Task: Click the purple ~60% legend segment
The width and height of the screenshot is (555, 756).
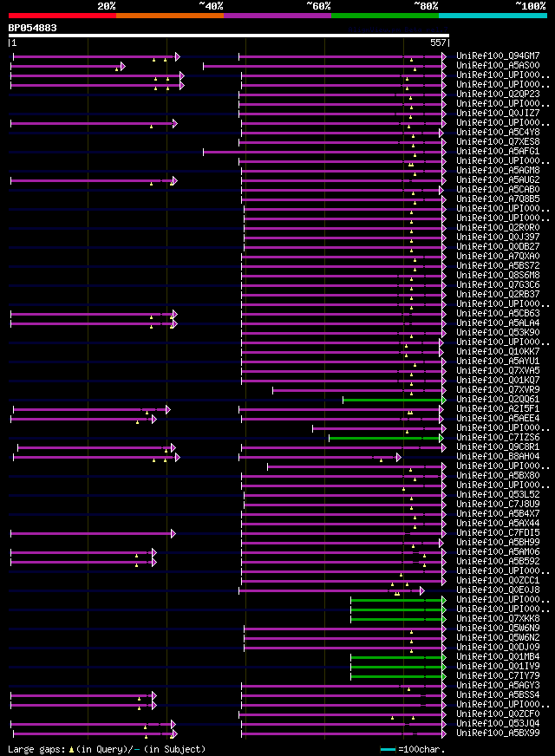Action: [x=277, y=16]
